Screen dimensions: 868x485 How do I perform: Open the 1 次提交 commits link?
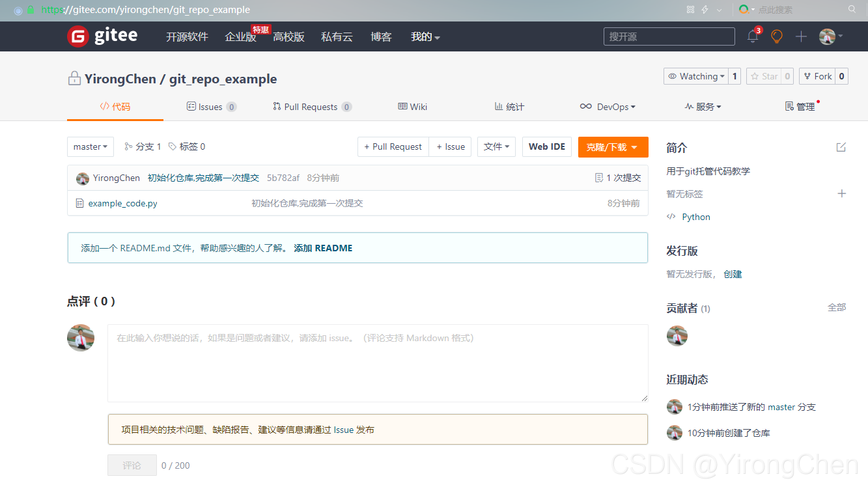coord(618,178)
